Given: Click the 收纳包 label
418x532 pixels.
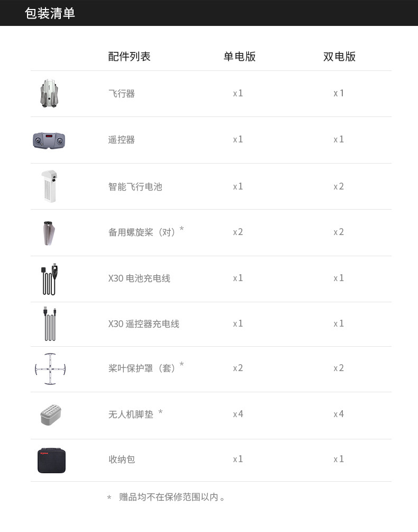Looking at the screenshot, I should coord(122,459).
